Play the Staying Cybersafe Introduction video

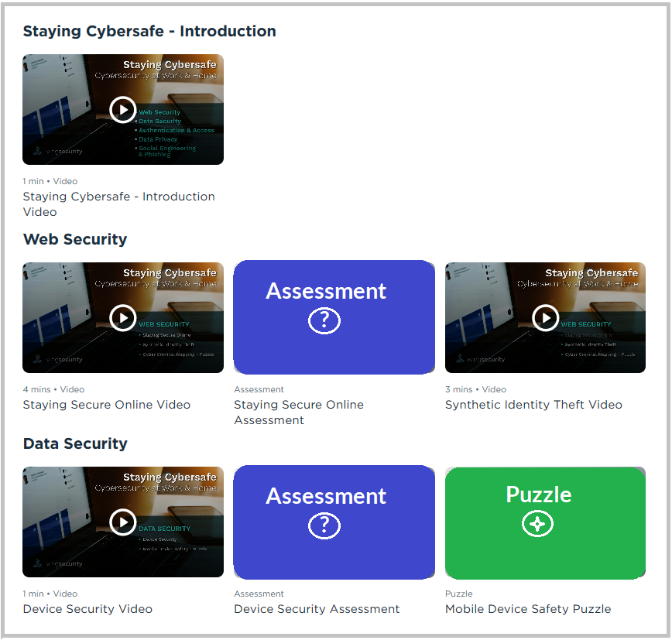pyautogui.click(x=122, y=109)
